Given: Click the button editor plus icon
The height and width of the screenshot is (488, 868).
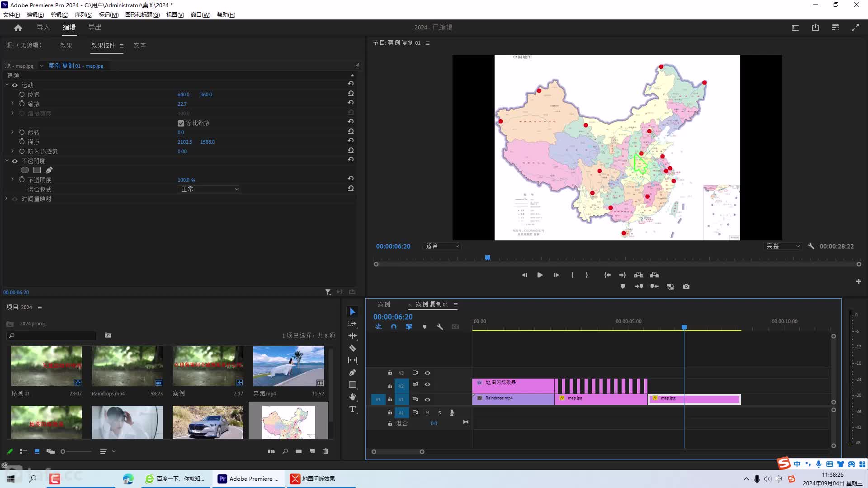Looking at the screenshot, I should pos(859,281).
